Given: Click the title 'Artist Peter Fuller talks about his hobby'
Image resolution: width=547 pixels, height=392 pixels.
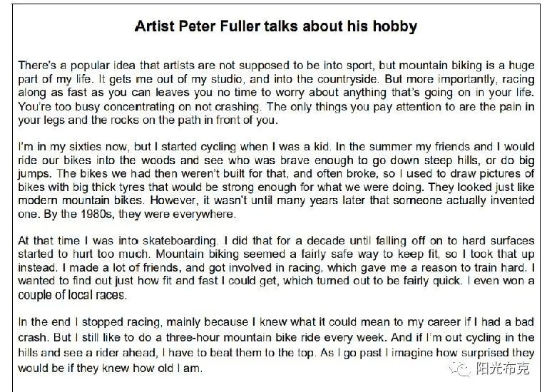Looking at the screenshot, I should coord(275,26).
